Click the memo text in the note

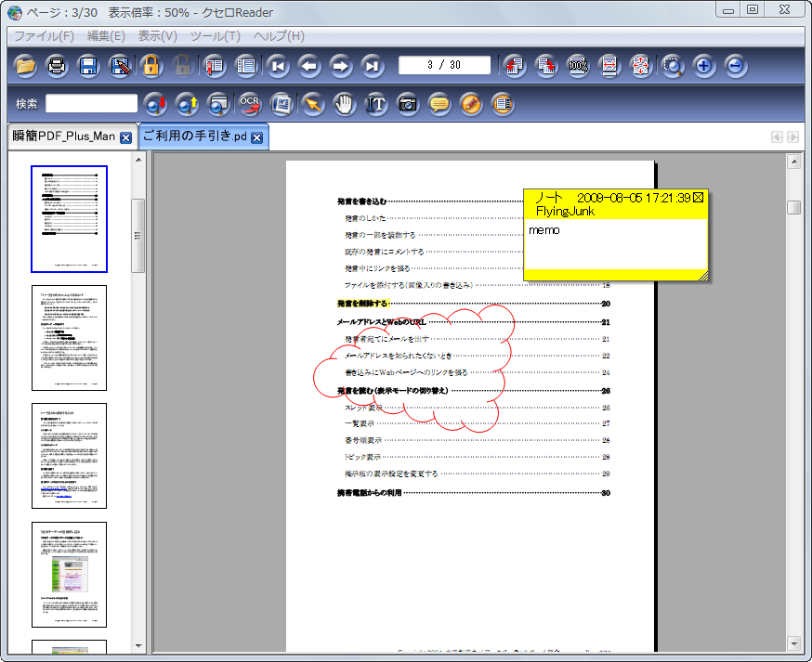point(544,230)
